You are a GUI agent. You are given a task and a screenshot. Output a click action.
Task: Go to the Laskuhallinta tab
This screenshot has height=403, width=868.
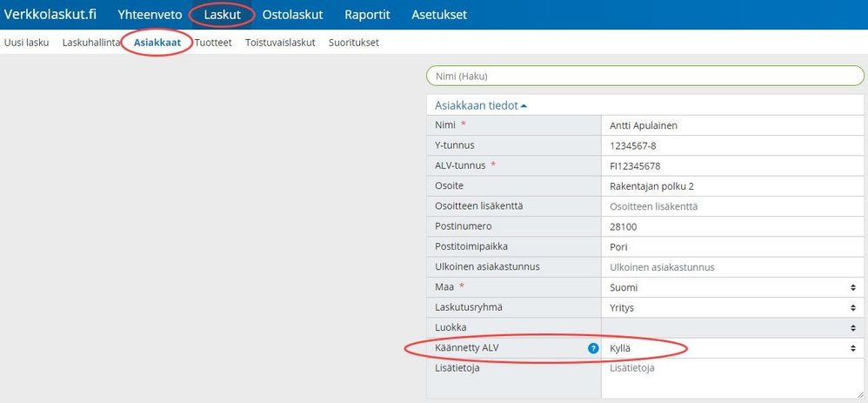pyautogui.click(x=91, y=42)
